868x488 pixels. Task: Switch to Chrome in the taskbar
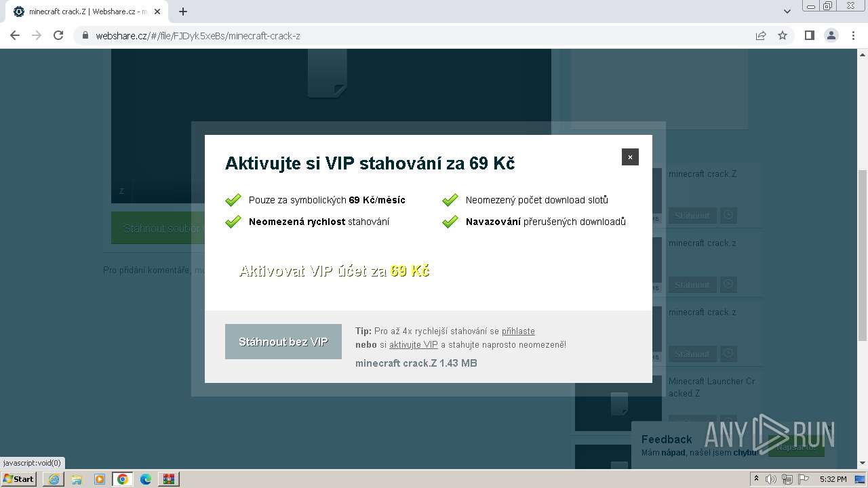click(123, 479)
